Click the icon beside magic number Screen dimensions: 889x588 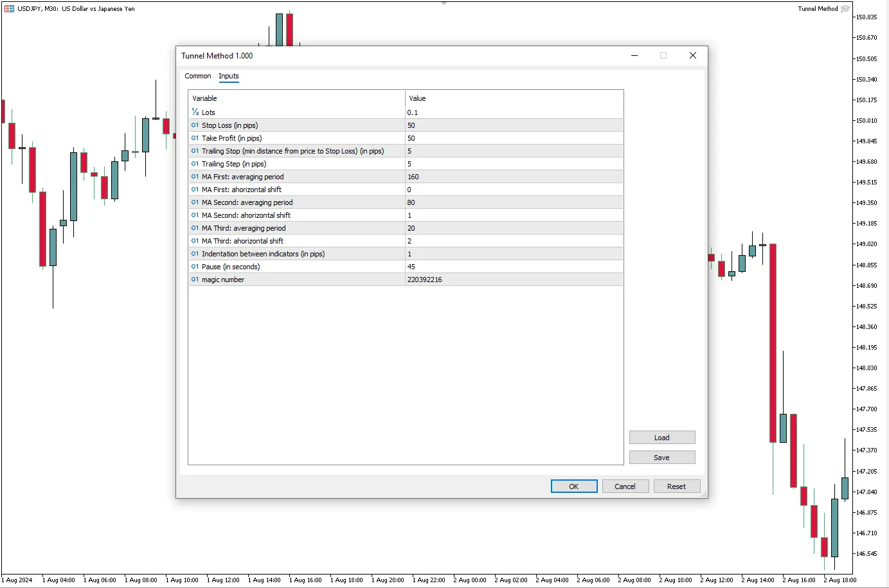[x=195, y=280]
